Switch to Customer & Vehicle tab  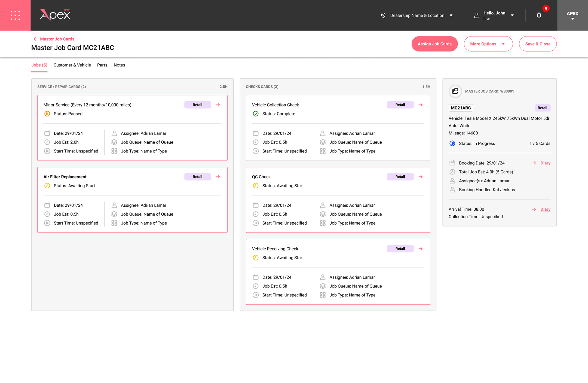coord(72,65)
